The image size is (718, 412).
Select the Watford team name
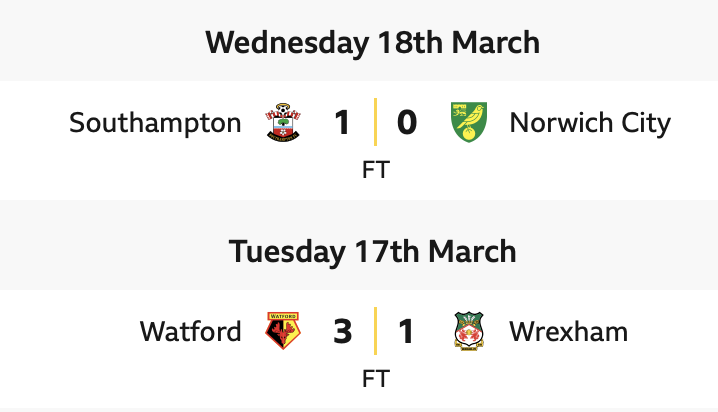tap(190, 331)
